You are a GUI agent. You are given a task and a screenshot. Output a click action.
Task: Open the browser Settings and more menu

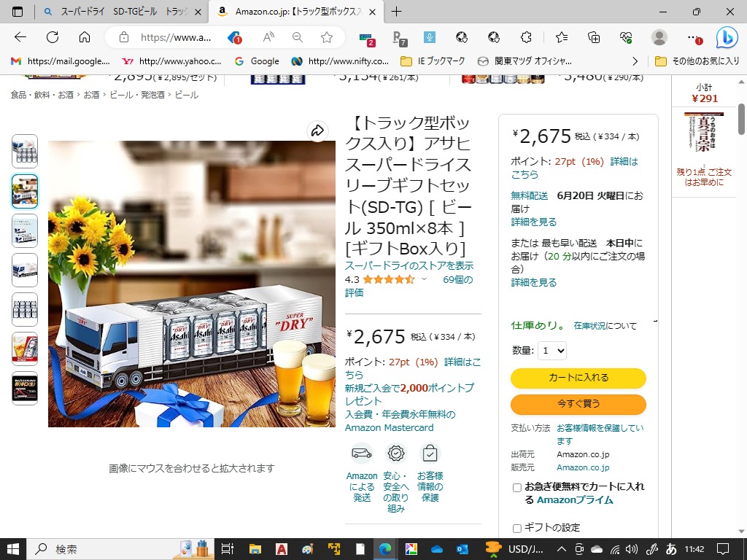tap(694, 38)
